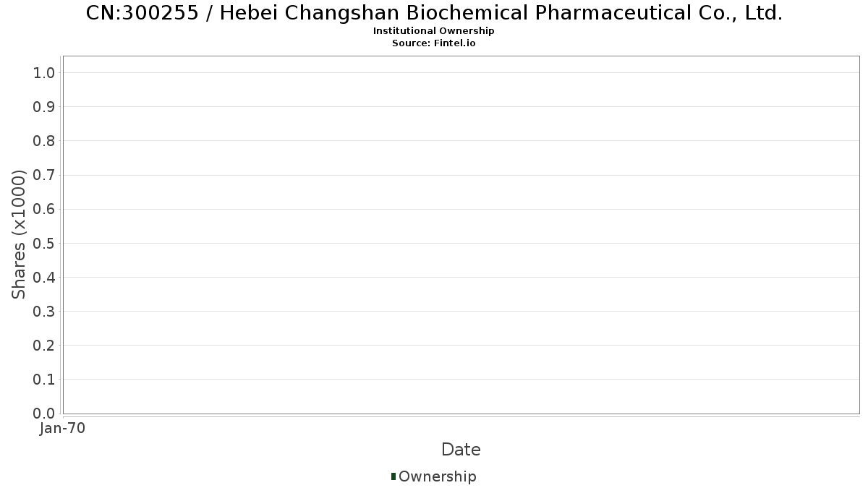Click the 0.3 y-axis tick label
Screen dimensions: 868x488
tap(44, 312)
